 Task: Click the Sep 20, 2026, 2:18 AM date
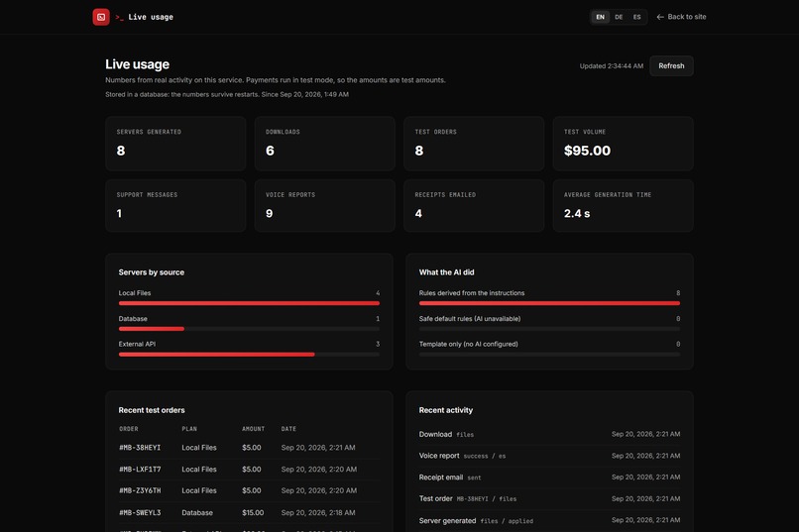click(318, 512)
